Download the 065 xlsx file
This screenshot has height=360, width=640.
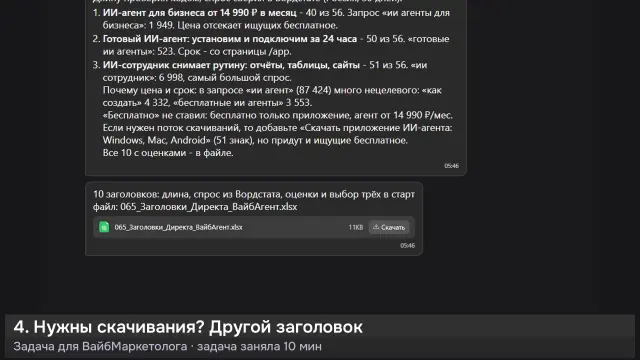(x=389, y=227)
